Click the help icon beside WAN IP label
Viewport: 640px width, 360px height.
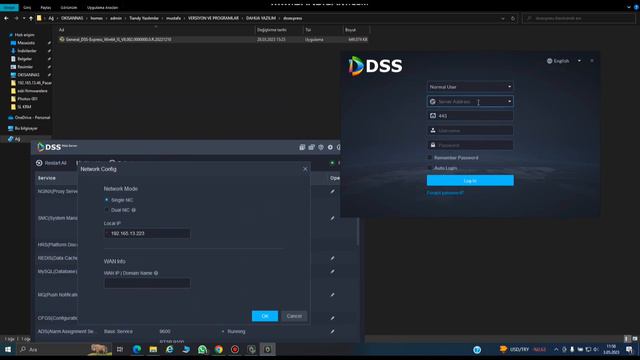pos(156,273)
